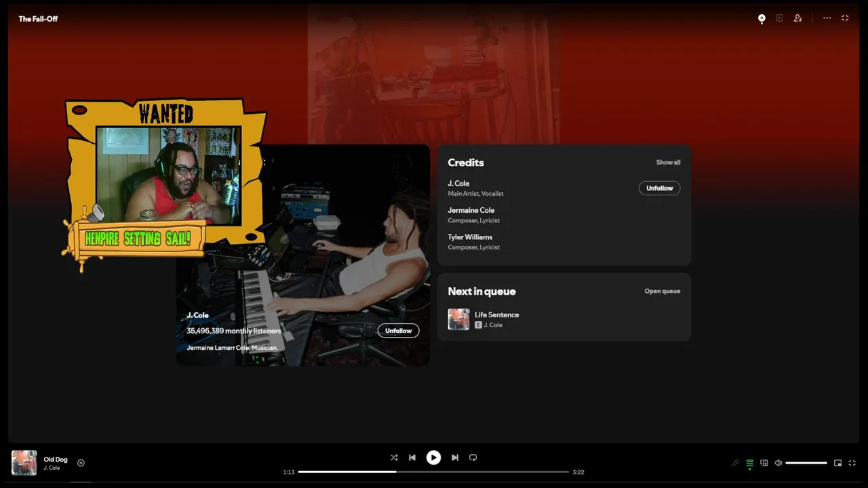The height and width of the screenshot is (488, 868).
Task: Open the J. Cole artist link under Old Dog
Action: 52,468
